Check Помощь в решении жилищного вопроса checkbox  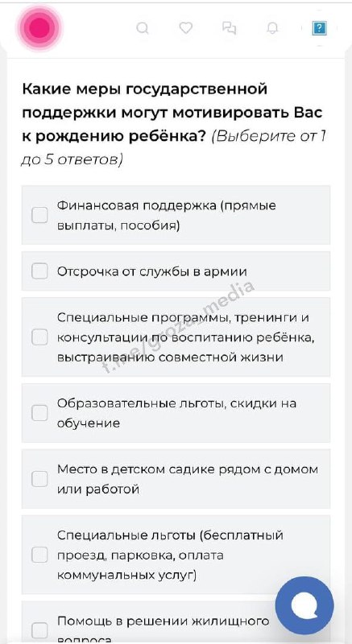39,630
